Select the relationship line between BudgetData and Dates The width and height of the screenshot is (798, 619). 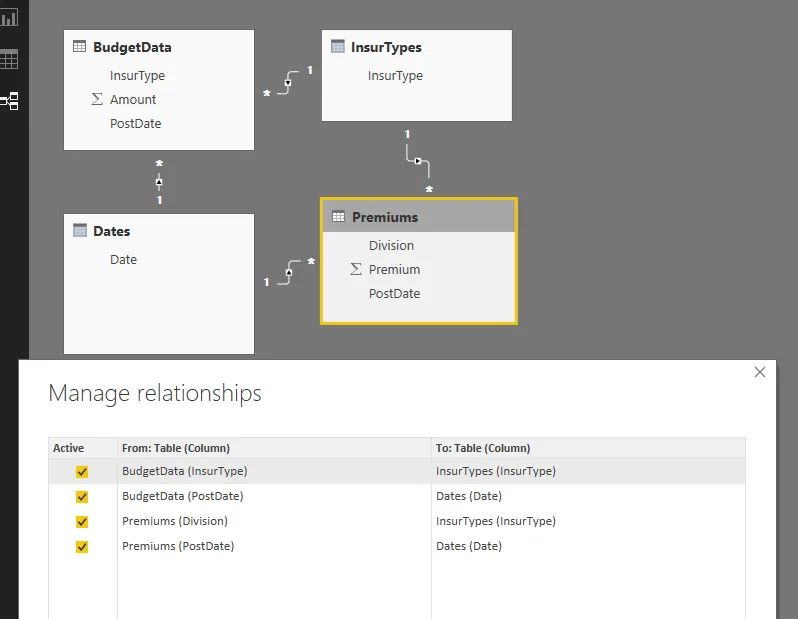[x=159, y=182]
